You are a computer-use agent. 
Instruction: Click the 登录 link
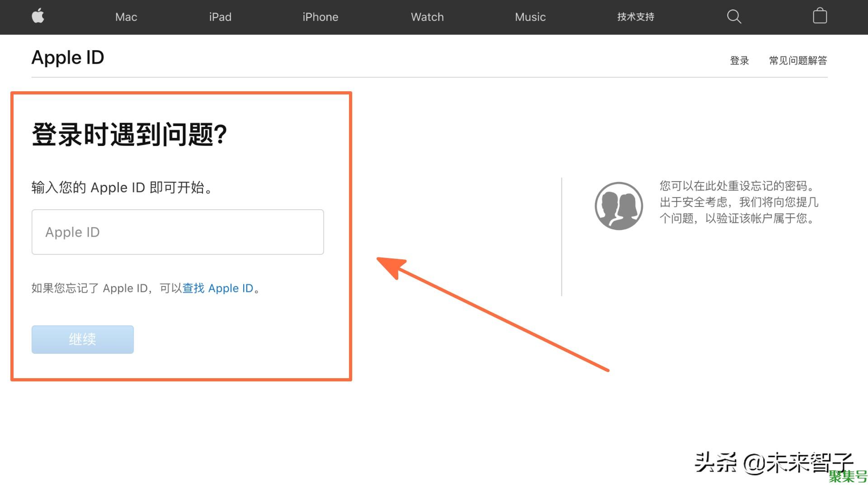[x=740, y=61]
